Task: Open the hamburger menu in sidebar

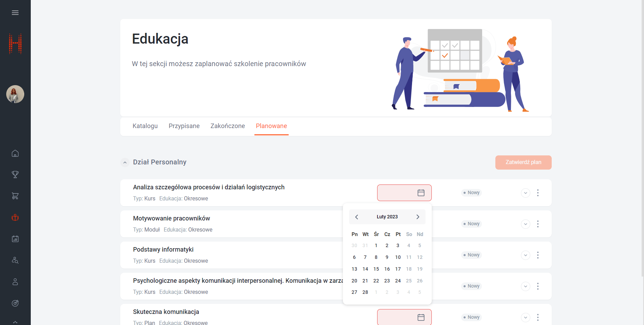Action: click(x=15, y=13)
